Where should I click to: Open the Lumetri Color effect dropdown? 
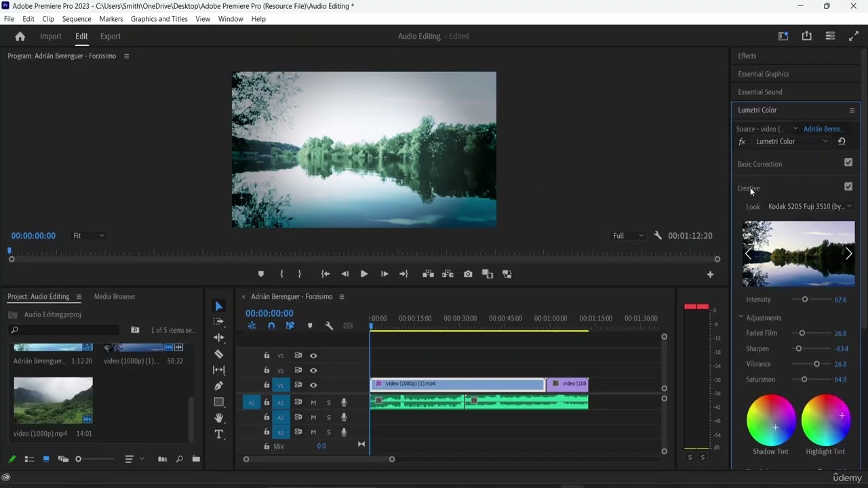coord(792,142)
